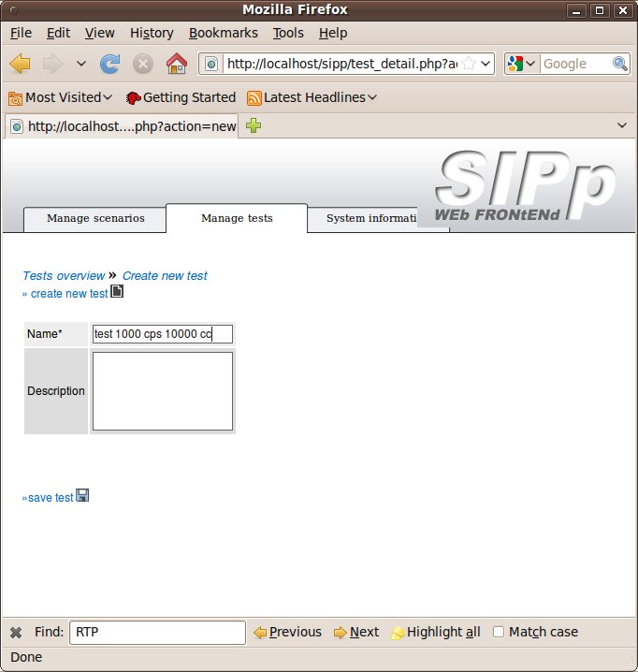Image resolution: width=638 pixels, height=672 pixels.
Task: Open the URL bar history dropdown
Action: pyautogui.click(x=486, y=64)
